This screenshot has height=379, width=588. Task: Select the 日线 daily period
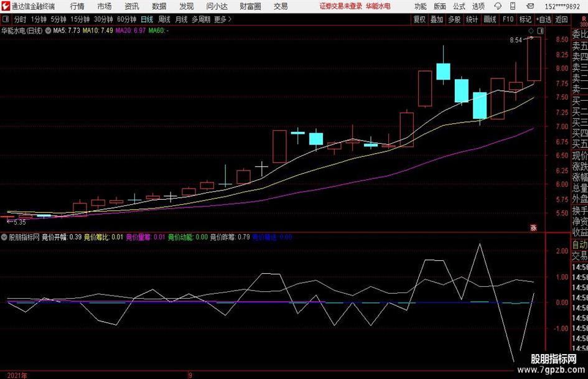(x=147, y=19)
